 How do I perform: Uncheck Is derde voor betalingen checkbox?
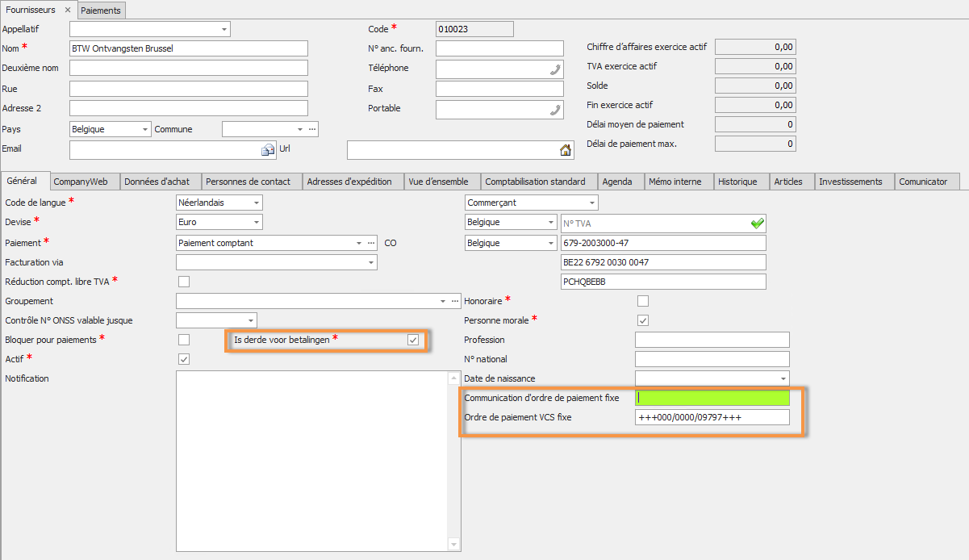[x=413, y=341]
